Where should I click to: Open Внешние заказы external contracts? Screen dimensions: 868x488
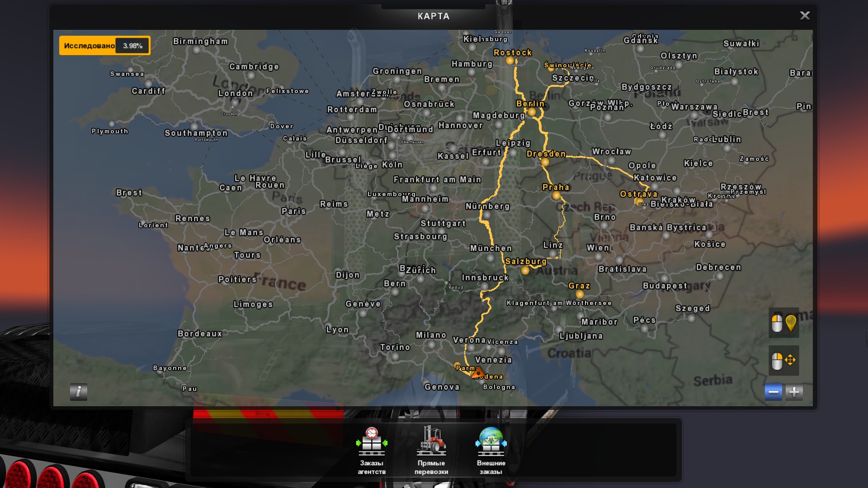click(491, 450)
